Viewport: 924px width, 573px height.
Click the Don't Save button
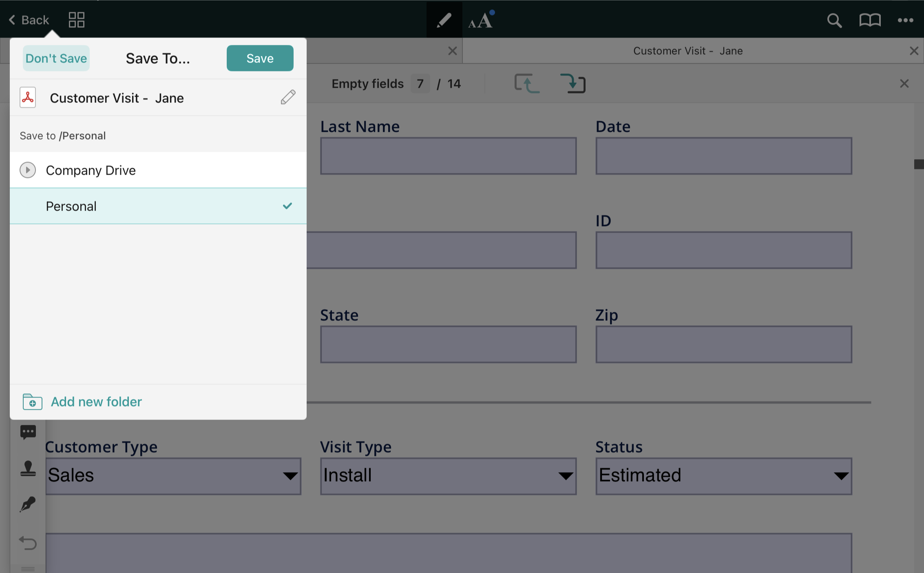(x=56, y=58)
